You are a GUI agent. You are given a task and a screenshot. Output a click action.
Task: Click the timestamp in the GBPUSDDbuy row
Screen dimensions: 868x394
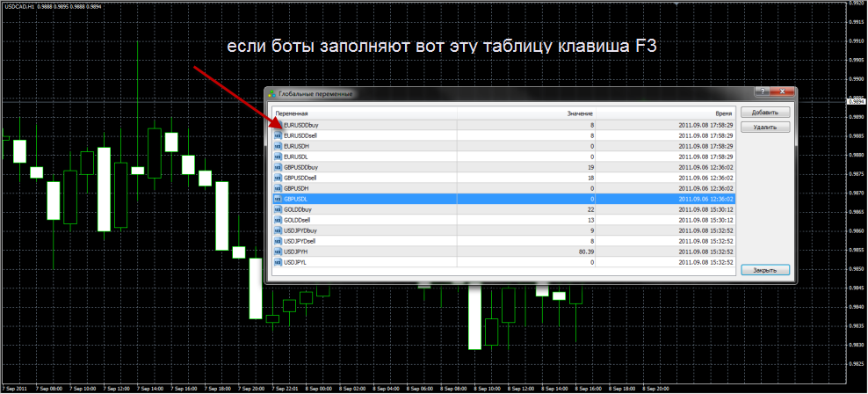click(x=705, y=167)
